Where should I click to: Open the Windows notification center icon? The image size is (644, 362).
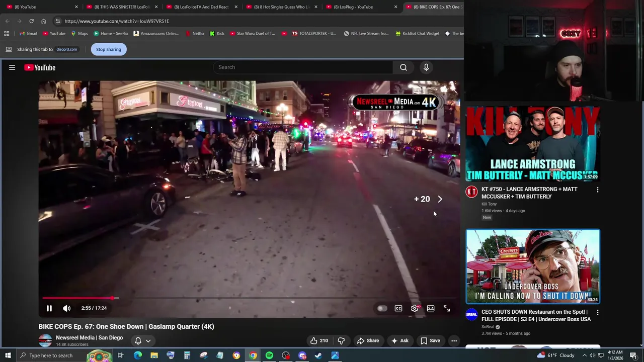(x=633, y=355)
